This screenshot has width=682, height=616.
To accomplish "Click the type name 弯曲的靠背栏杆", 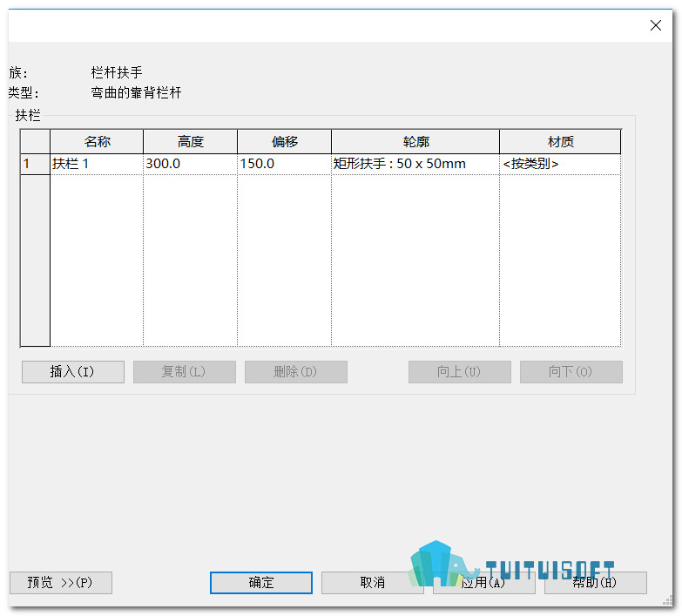I will pos(136,92).
